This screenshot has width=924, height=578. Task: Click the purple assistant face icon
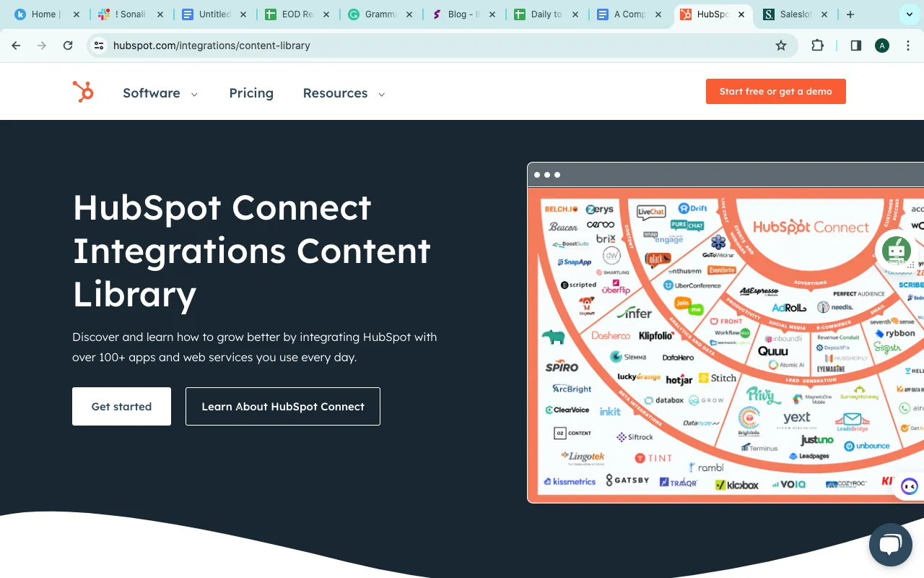(x=910, y=486)
